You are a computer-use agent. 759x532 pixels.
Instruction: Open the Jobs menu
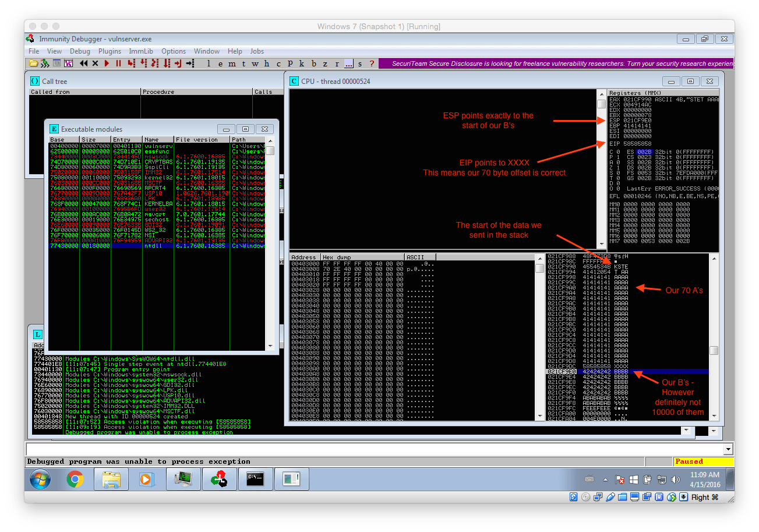coord(257,51)
